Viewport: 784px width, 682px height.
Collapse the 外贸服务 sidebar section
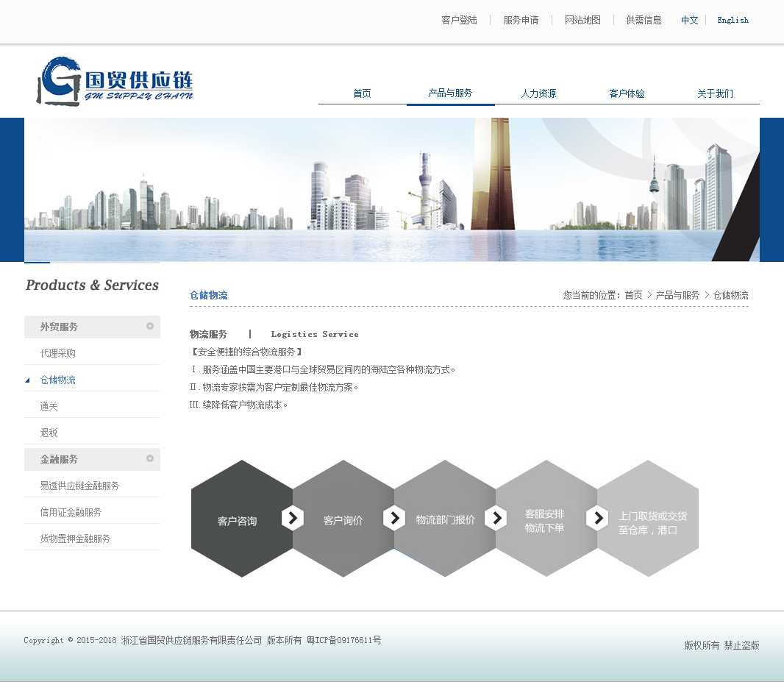click(150, 326)
